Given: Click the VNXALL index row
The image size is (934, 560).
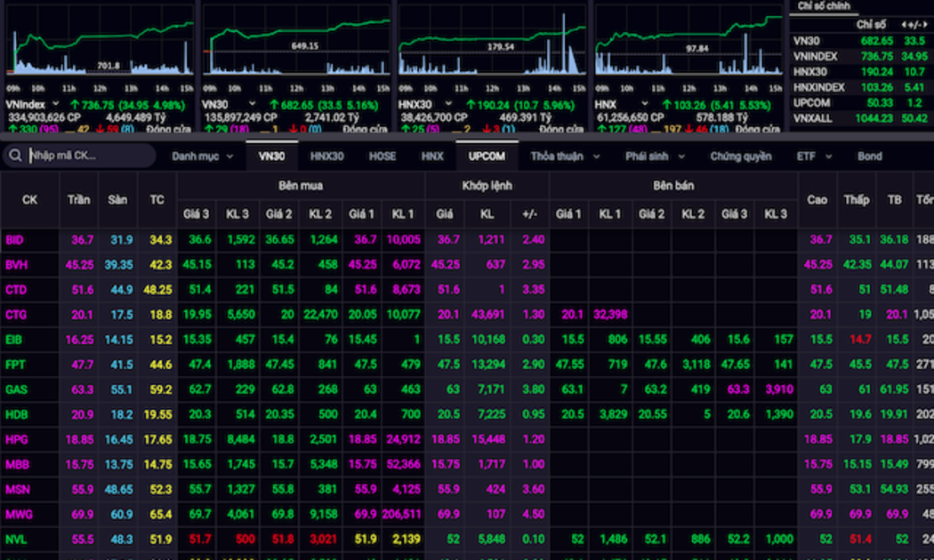Looking at the screenshot, I should coord(813,118).
